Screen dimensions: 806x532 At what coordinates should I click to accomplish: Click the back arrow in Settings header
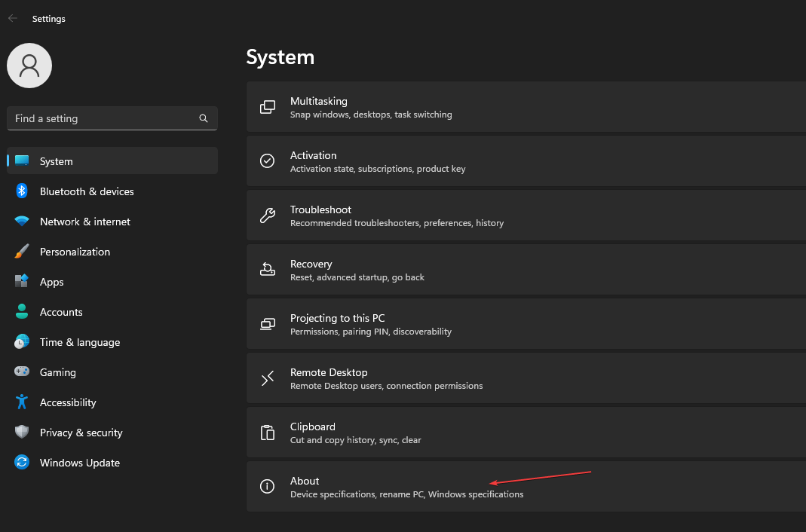click(13, 19)
